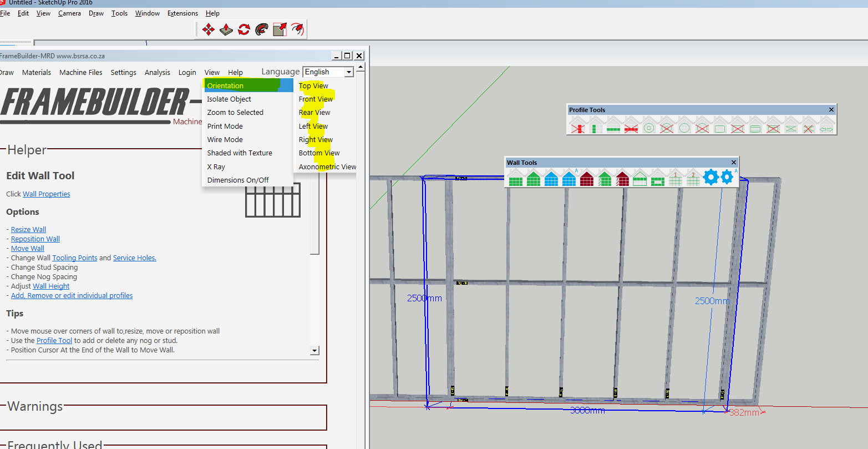Screen dimensions: 868x449
Task: Click Helper panel scroll-down arrow
Action: point(314,350)
